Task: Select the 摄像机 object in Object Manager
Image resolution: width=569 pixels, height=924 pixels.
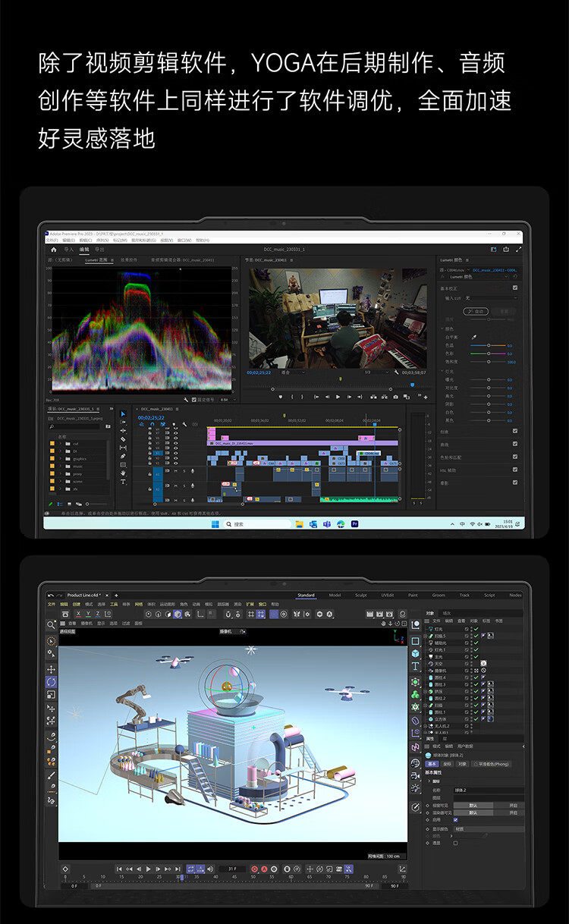Action: point(439,671)
